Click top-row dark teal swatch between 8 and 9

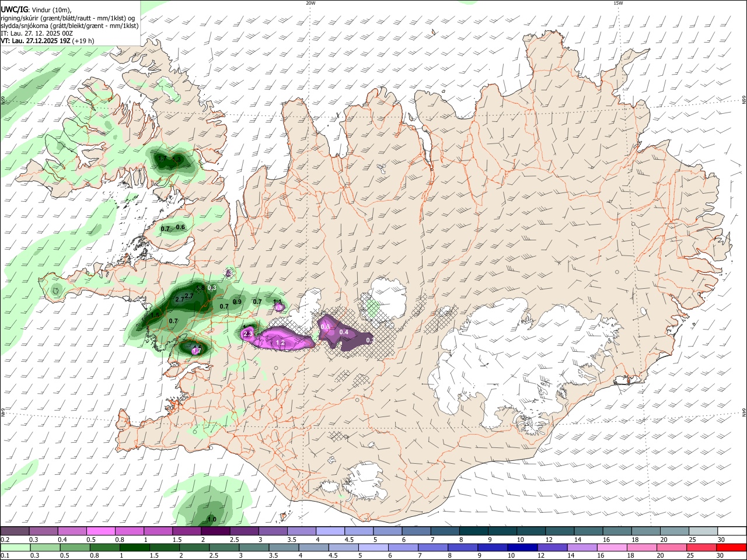coord(474,531)
